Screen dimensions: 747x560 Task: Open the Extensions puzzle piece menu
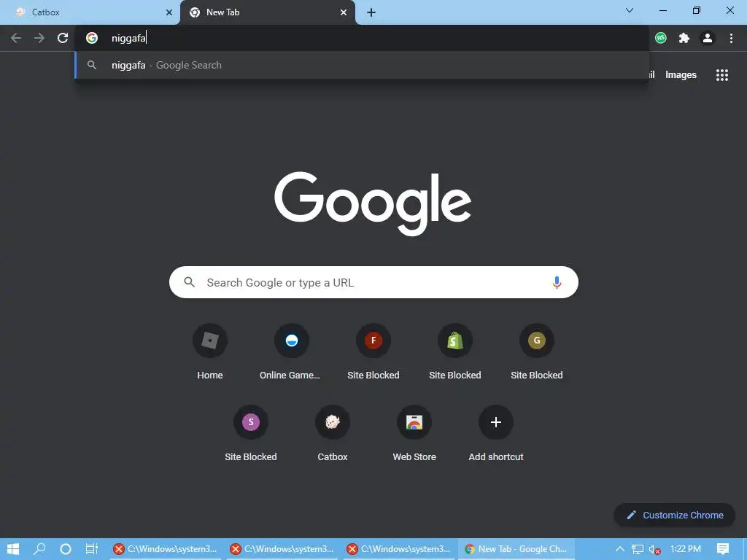tap(684, 38)
